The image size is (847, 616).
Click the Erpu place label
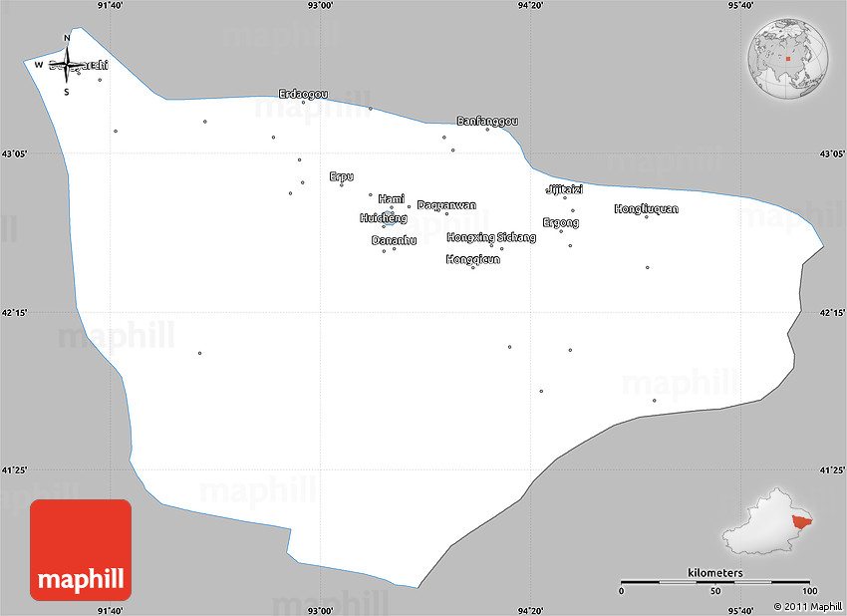pyautogui.click(x=341, y=176)
